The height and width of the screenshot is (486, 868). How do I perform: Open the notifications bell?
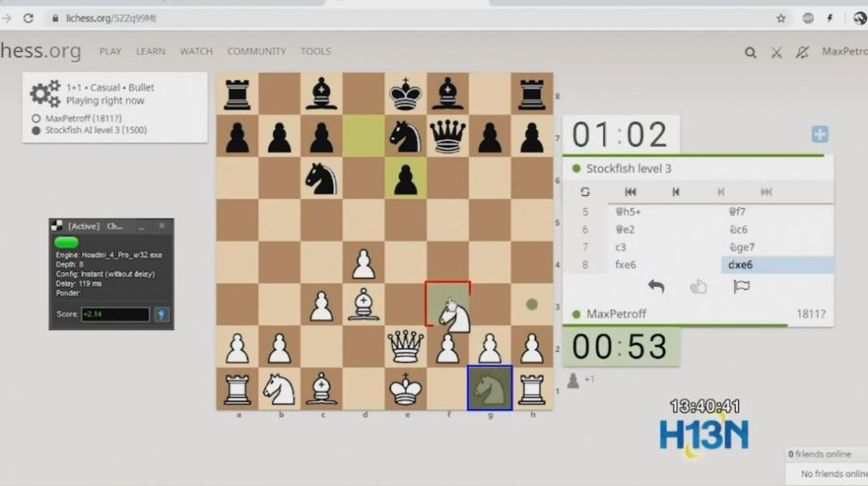pyautogui.click(x=802, y=53)
